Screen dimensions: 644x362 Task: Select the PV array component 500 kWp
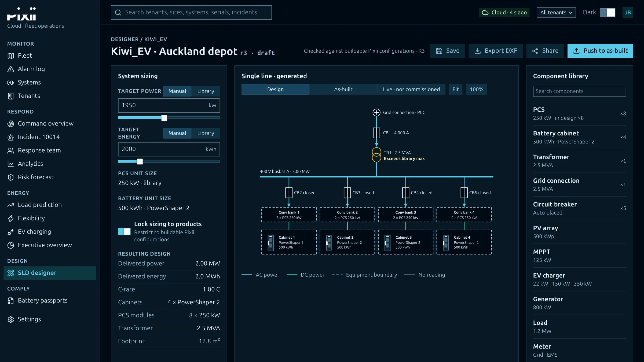(x=579, y=232)
